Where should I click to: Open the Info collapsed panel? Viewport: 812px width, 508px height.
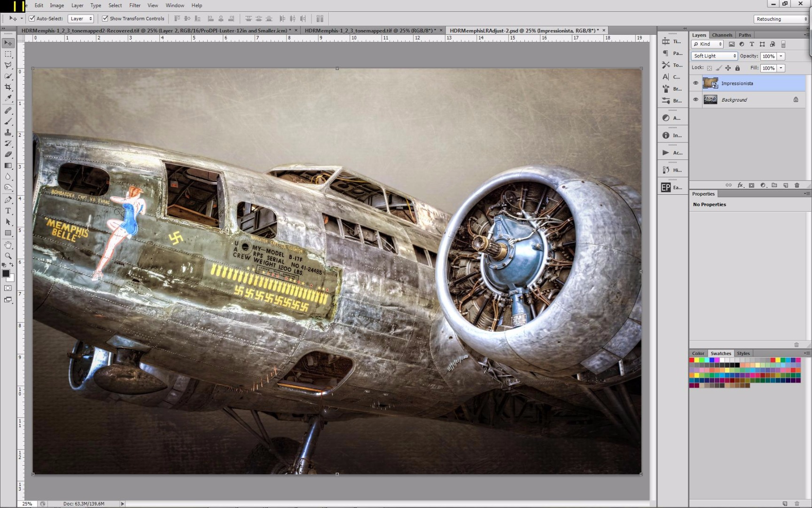click(x=672, y=135)
